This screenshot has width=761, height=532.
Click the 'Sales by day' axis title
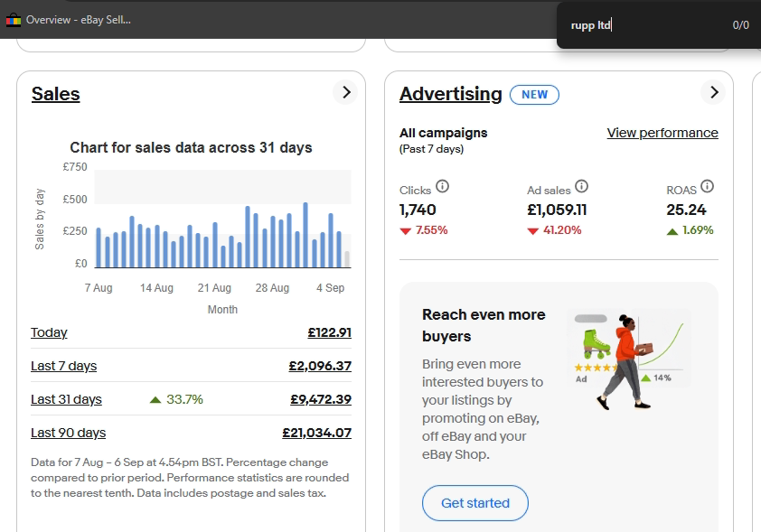[39, 219]
